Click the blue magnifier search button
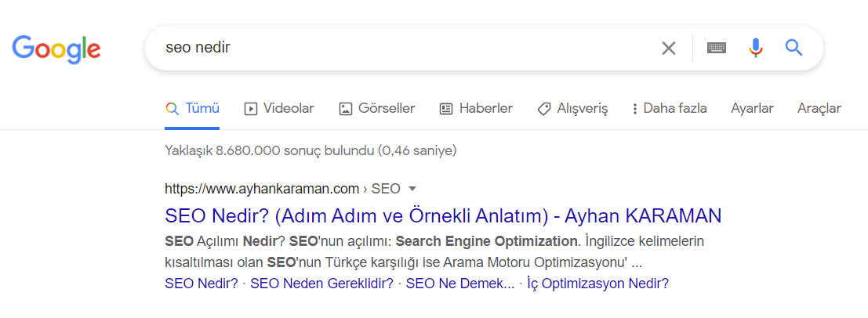868x318 pixels. pos(794,48)
